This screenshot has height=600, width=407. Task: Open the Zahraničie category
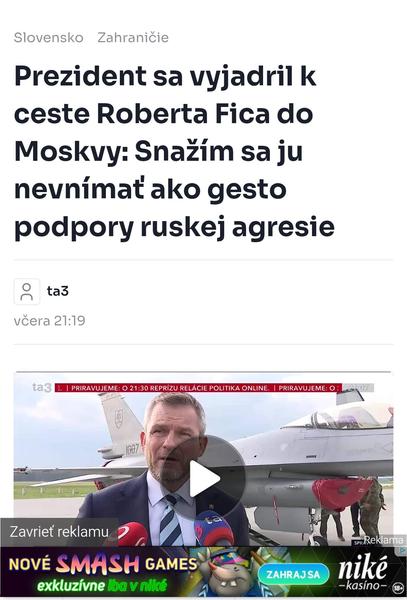pos(133,38)
